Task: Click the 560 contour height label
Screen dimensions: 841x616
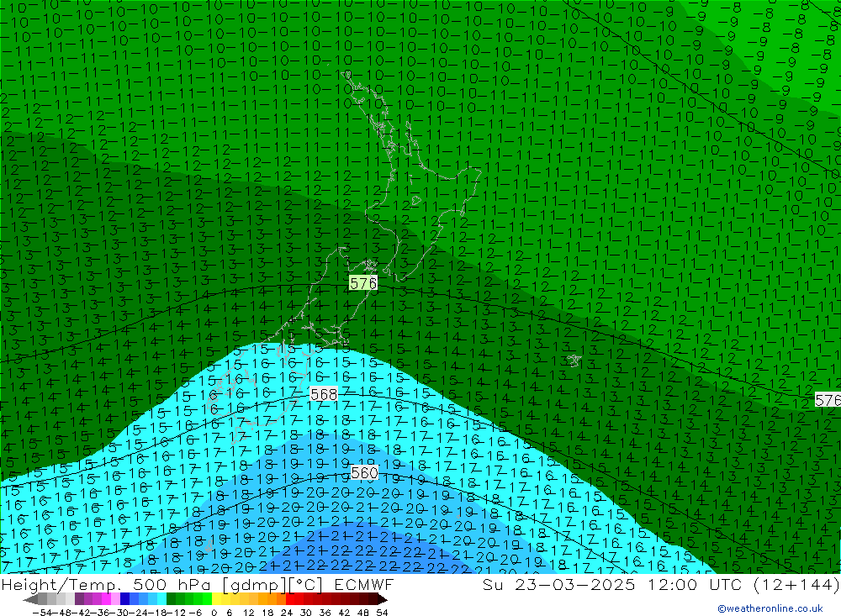Action: (364, 472)
